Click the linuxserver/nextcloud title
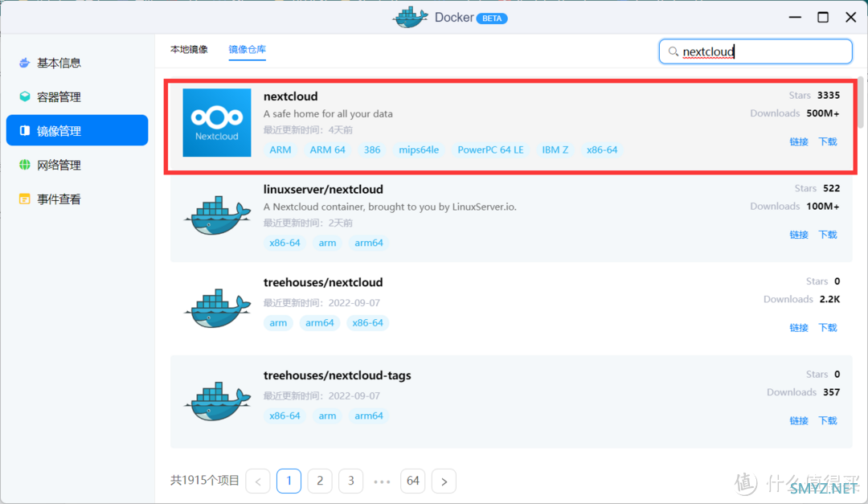The width and height of the screenshot is (868, 504). pos(323,190)
